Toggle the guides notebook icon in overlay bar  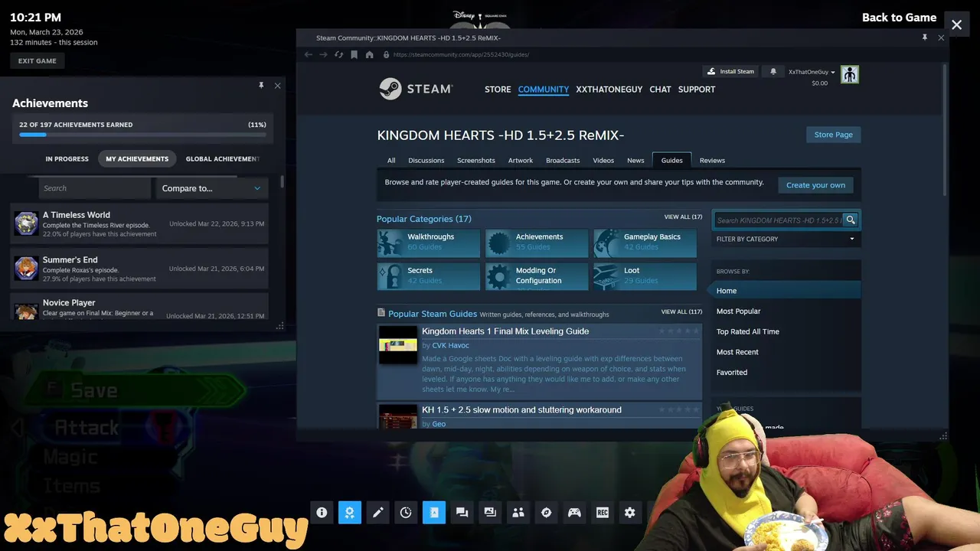(x=434, y=513)
